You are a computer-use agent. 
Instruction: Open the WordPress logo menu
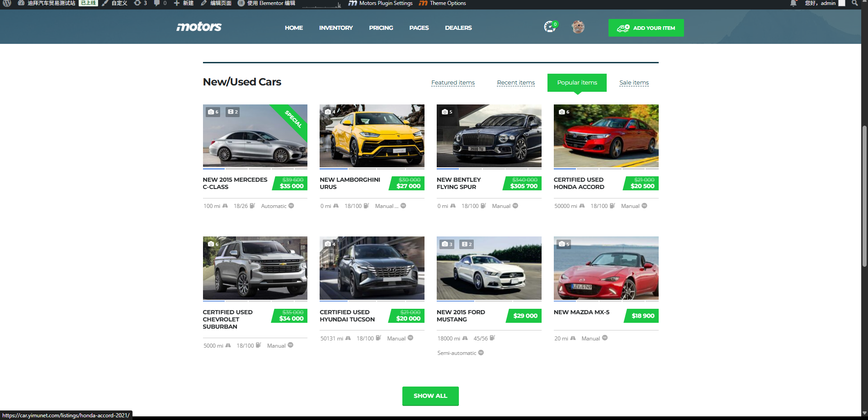point(7,3)
